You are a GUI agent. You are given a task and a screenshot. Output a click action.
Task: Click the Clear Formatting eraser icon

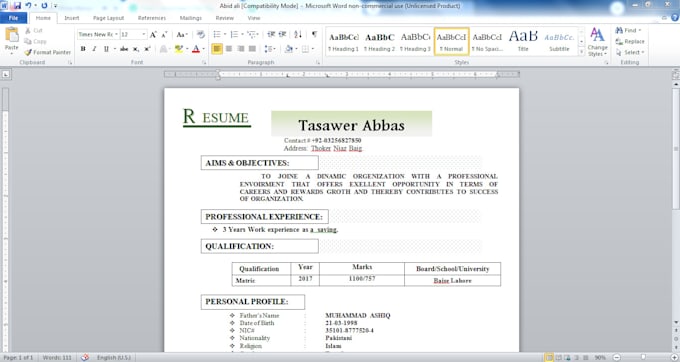[200, 35]
